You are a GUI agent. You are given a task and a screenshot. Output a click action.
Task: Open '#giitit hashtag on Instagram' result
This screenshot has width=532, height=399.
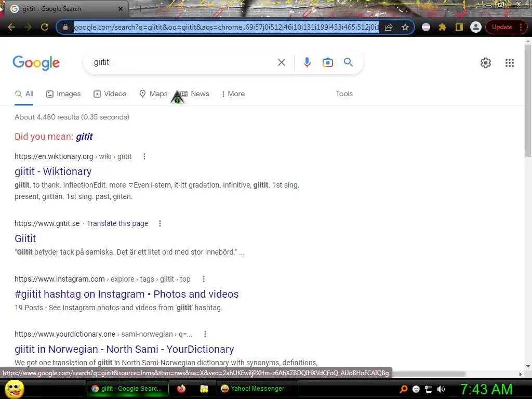click(x=127, y=294)
